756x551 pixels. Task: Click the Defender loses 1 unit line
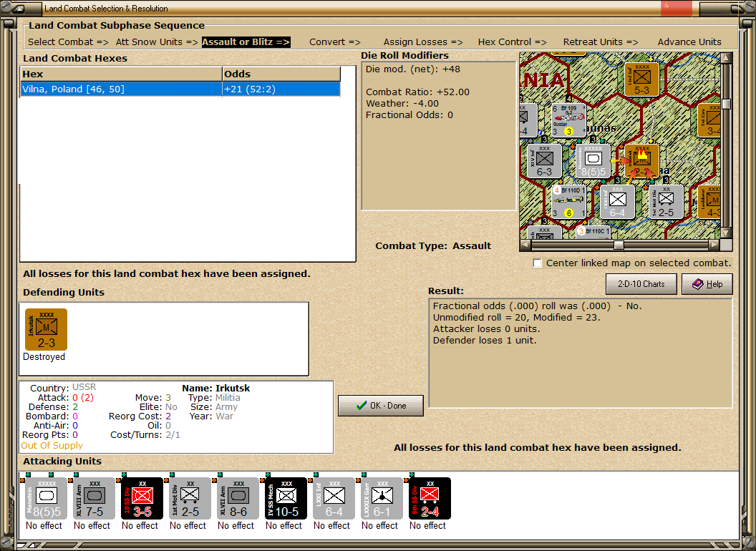[485, 341]
